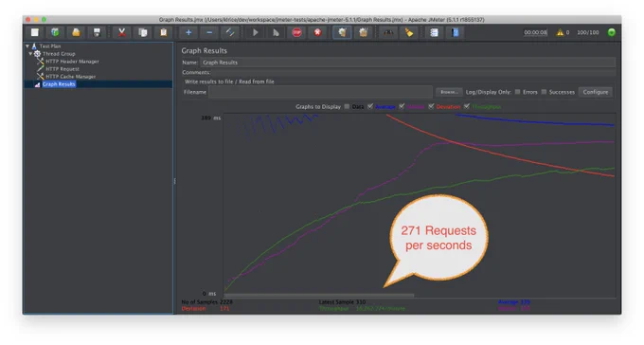Copy the selected element with the copy icon
The height and width of the screenshot is (345, 644).
tap(142, 32)
